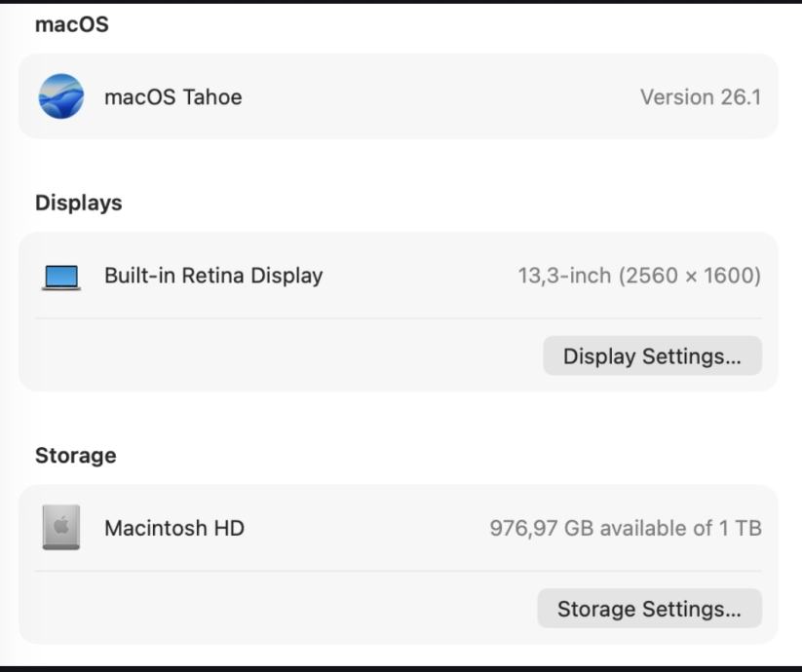Select the Built-in Retina Display label
The height and width of the screenshot is (672, 802).
(213, 276)
